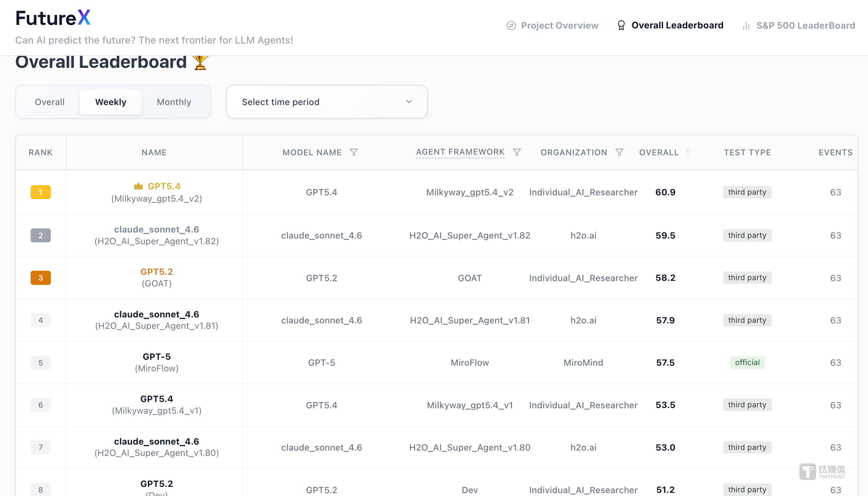Expand the dropdown using its chevron arrow

pos(409,102)
